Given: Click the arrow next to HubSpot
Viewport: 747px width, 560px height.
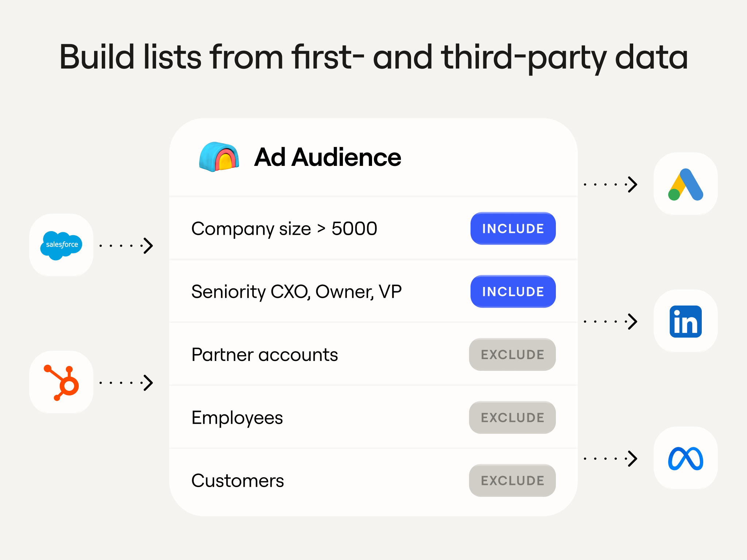Looking at the screenshot, I should pyautogui.click(x=126, y=382).
